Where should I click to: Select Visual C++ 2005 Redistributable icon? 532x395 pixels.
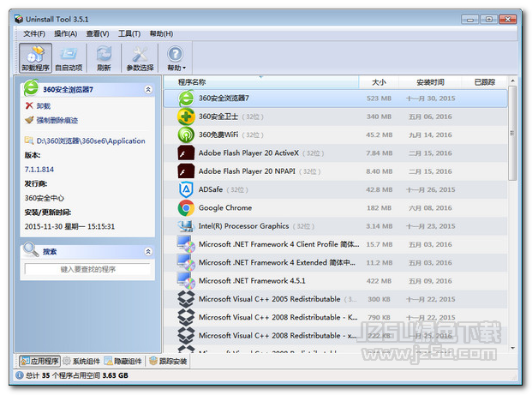186,299
